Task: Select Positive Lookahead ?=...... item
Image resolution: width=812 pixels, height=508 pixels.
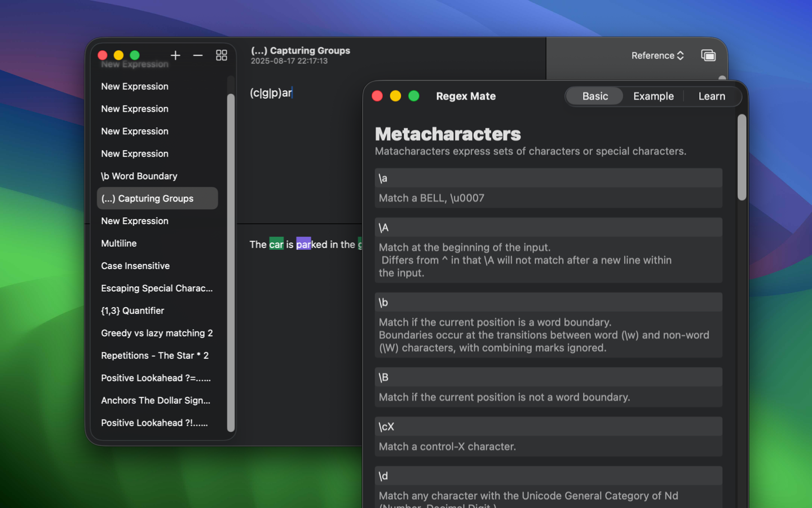Action: point(158,378)
